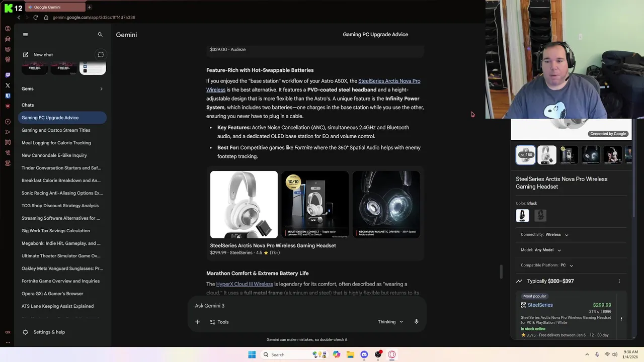Open 'Gig Work Tax Savings Calculation' chat
The image size is (644, 362).
pos(62,231)
